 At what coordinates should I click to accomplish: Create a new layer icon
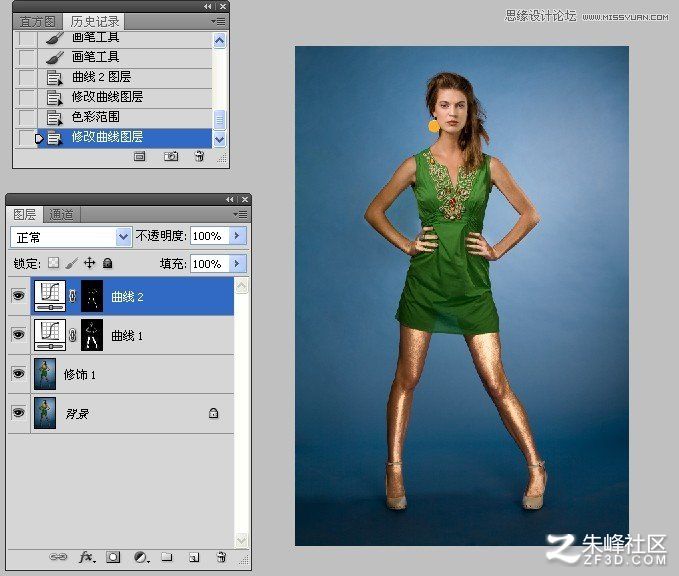coord(194,557)
